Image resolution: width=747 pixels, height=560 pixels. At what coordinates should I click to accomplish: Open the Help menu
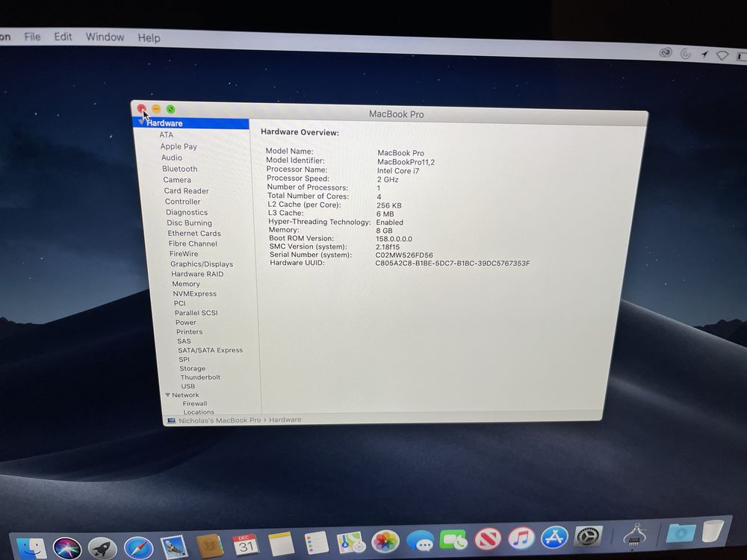(x=149, y=37)
